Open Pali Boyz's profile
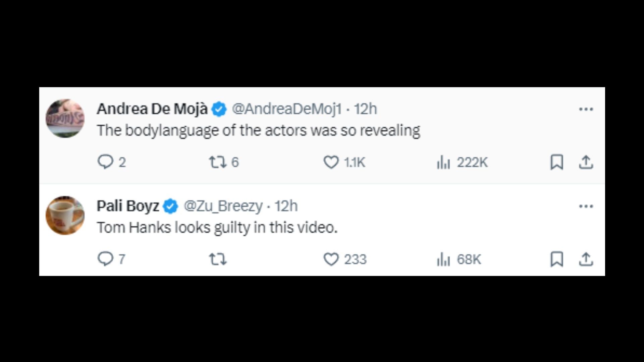 127,206
